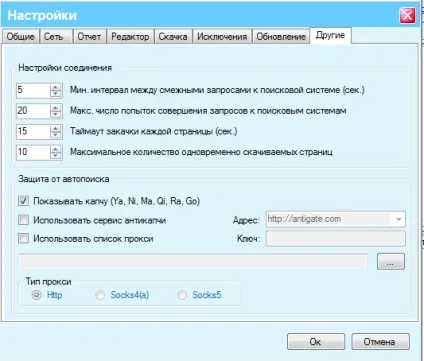Decrease page download timeout down arrow

coord(56,135)
